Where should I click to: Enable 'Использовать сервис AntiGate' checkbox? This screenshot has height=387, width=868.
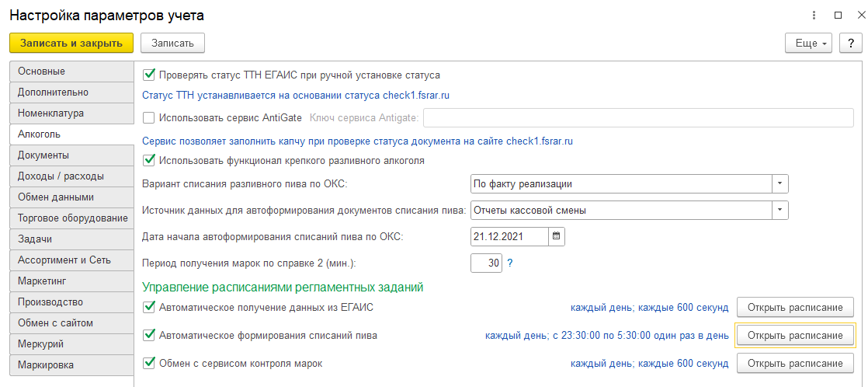(149, 118)
